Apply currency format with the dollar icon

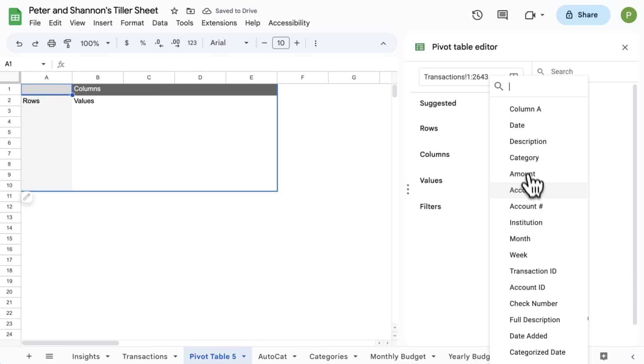[x=127, y=43]
